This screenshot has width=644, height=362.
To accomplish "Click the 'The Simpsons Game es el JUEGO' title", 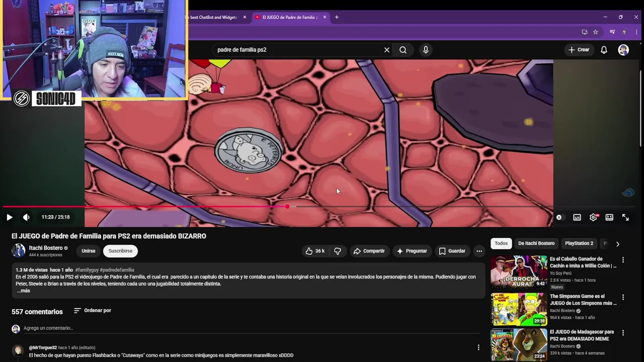I will (x=583, y=300).
